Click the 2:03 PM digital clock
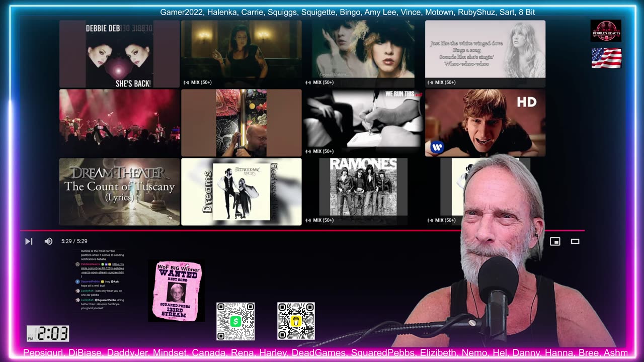The image size is (644, 362). click(x=48, y=333)
